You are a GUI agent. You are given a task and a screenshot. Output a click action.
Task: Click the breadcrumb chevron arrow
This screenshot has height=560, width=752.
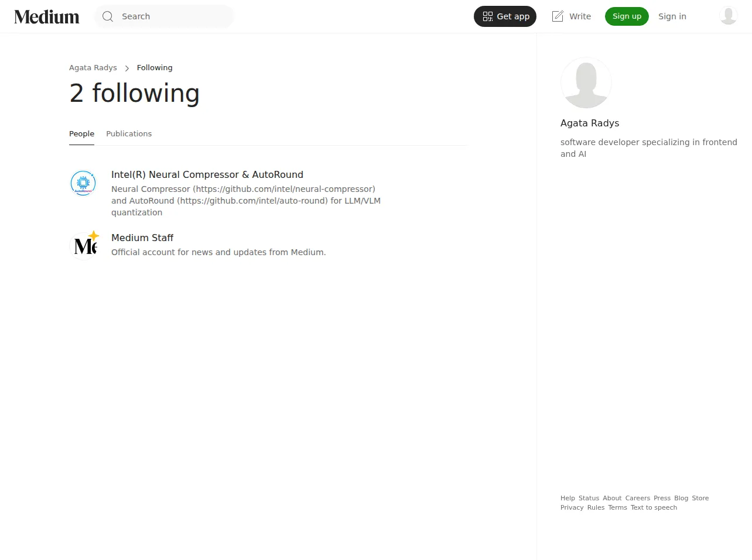click(x=127, y=68)
